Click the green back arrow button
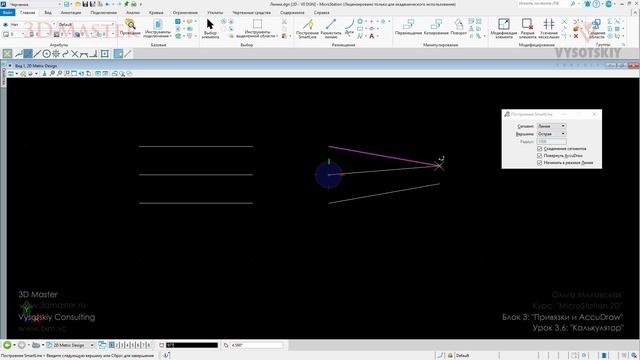640x360 pixels. pyautogui.click(x=7, y=345)
